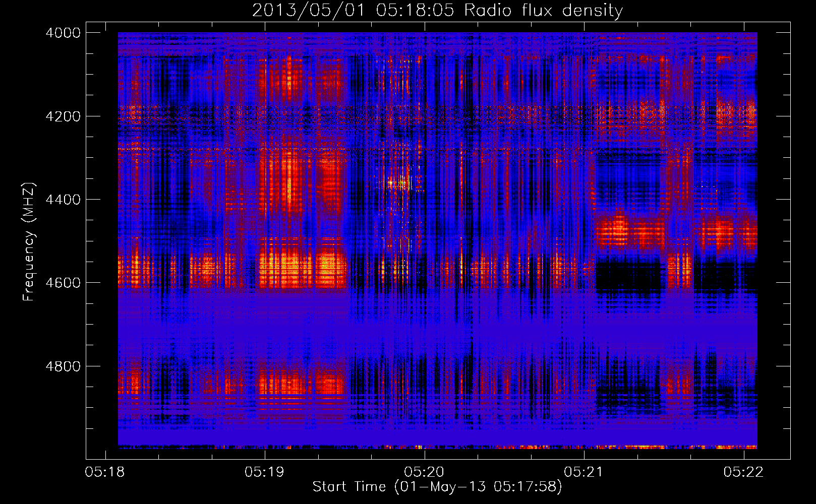The width and height of the screenshot is (816, 504).
Task: Click the 05:20 time tick label
Action: pyautogui.click(x=424, y=472)
